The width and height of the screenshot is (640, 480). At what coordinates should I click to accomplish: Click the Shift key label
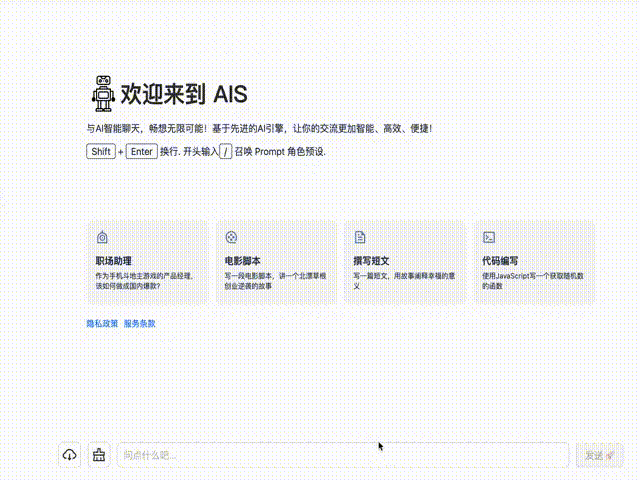pyautogui.click(x=101, y=151)
